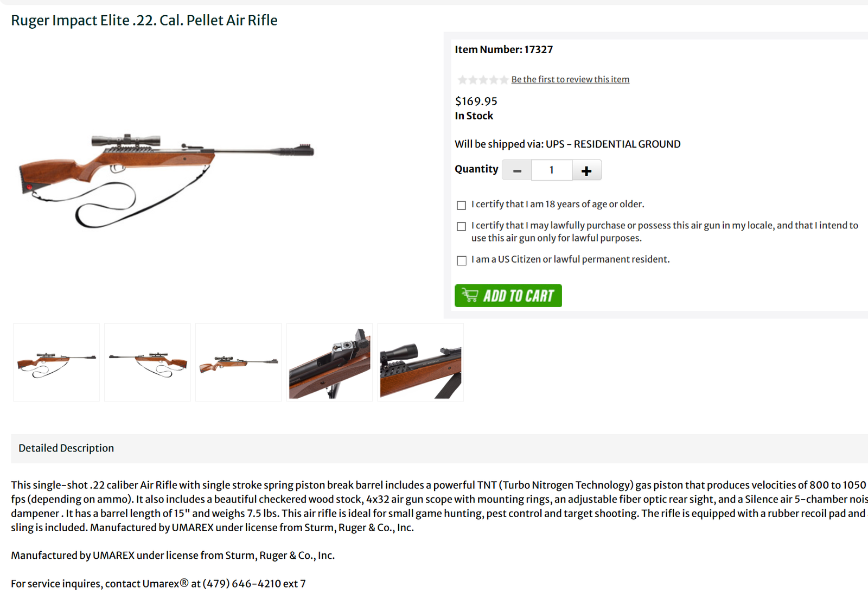Open the Detailed Description tab
Screen dimensions: 868x612
click(x=66, y=448)
